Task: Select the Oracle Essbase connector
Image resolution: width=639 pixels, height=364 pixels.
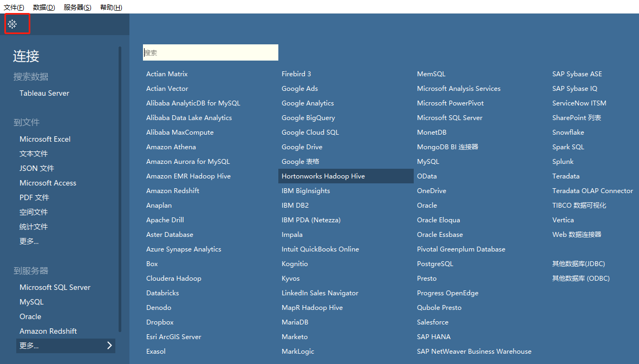Action: click(440, 235)
